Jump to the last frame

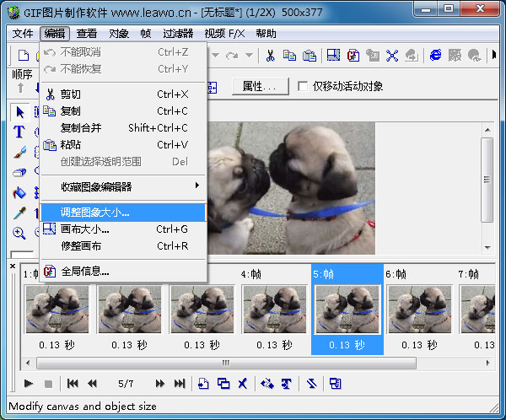pos(180,384)
